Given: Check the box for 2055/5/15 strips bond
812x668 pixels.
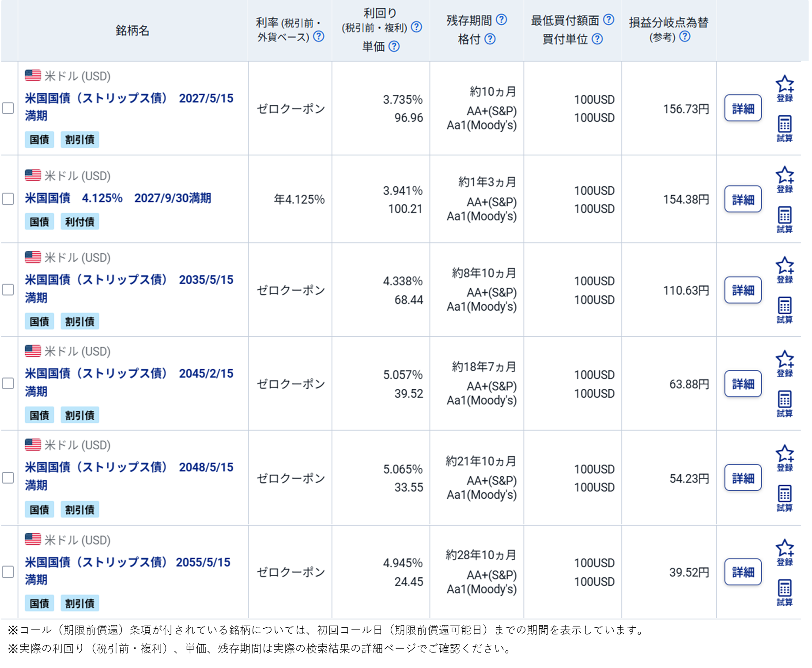Looking at the screenshot, I should click(8, 572).
